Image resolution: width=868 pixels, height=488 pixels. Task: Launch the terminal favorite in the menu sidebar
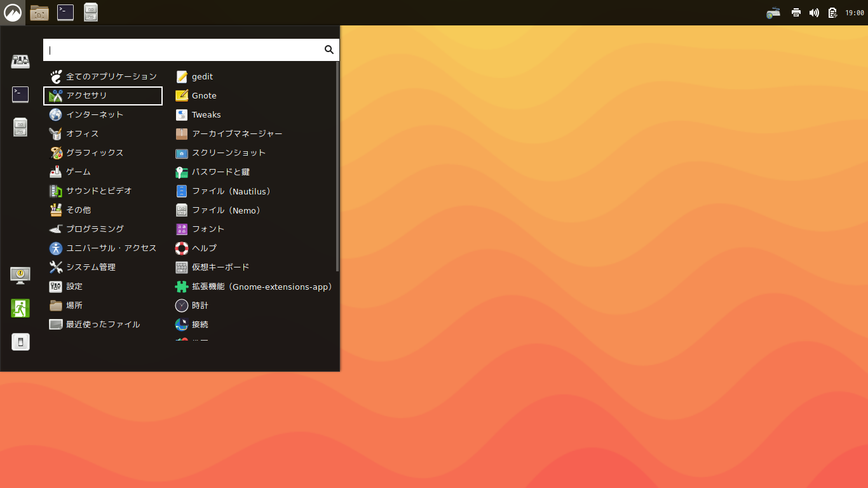tap(20, 95)
